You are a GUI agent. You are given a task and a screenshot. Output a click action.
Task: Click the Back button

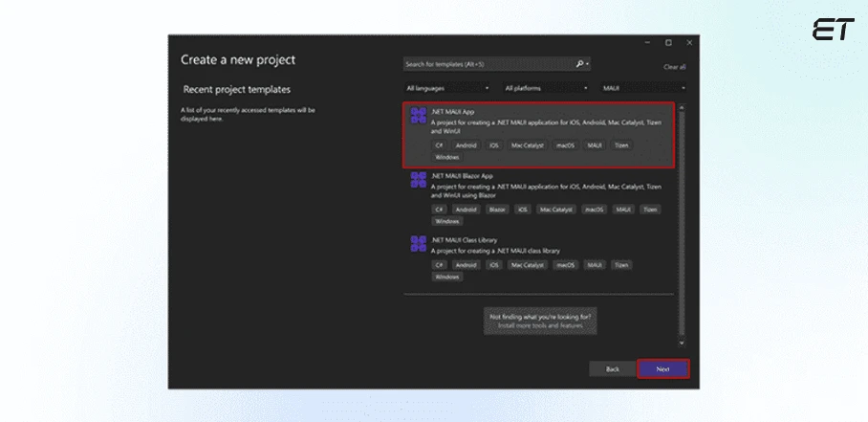point(612,368)
